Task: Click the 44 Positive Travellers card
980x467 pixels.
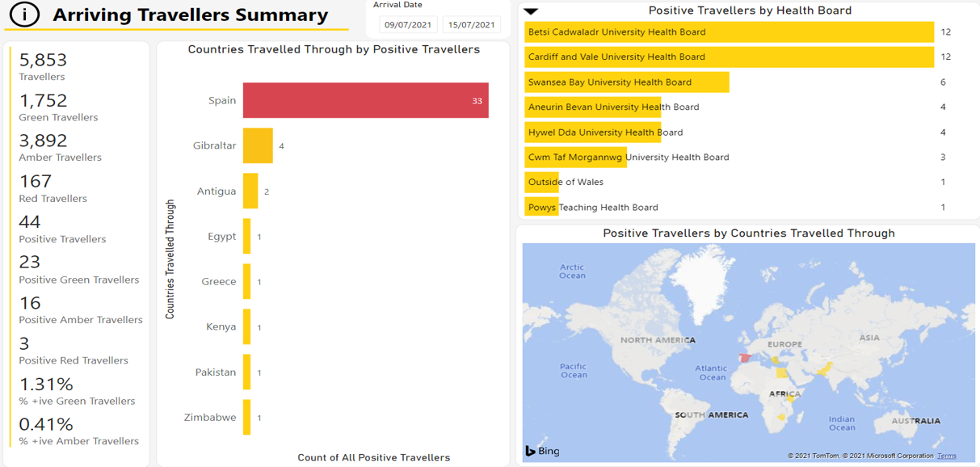Action: 62,229
